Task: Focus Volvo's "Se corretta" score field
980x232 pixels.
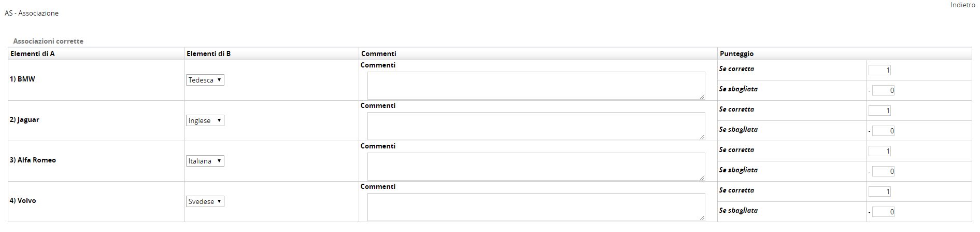Action: point(879,192)
